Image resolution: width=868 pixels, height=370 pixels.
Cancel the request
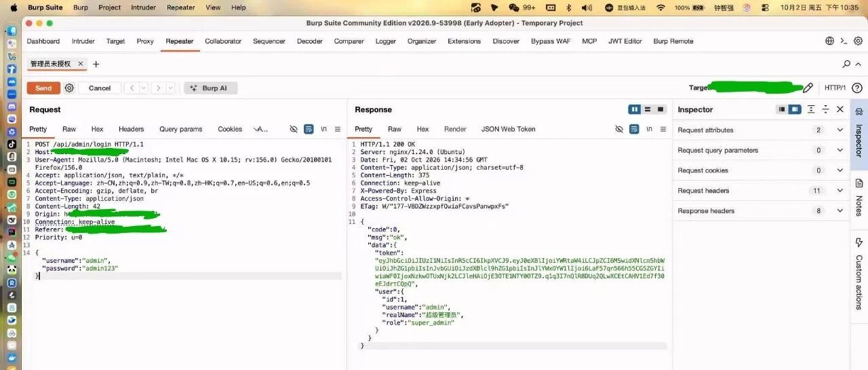click(x=100, y=88)
